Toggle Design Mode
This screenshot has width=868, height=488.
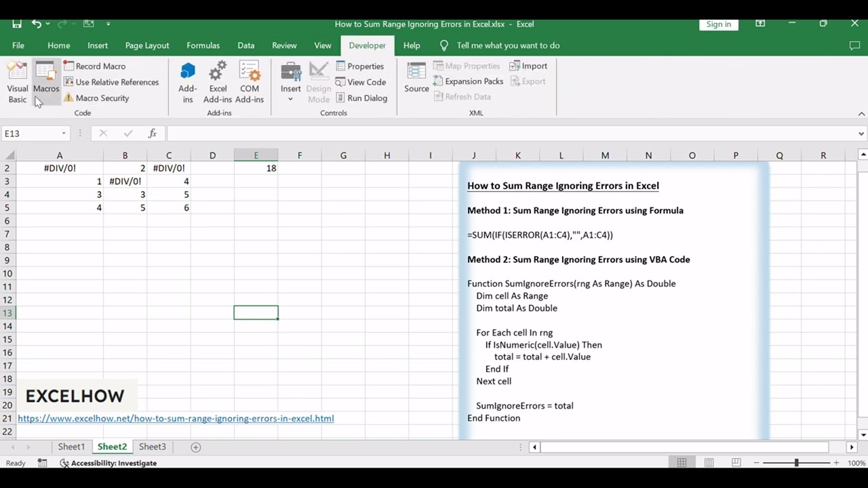[319, 83]
